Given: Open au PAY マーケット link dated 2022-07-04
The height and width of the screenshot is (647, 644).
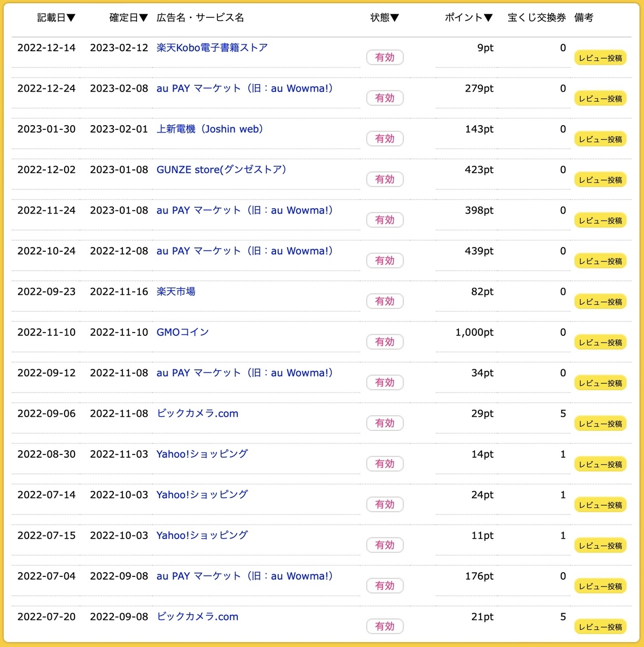Looking at the screenshot, I should (244, 576).
